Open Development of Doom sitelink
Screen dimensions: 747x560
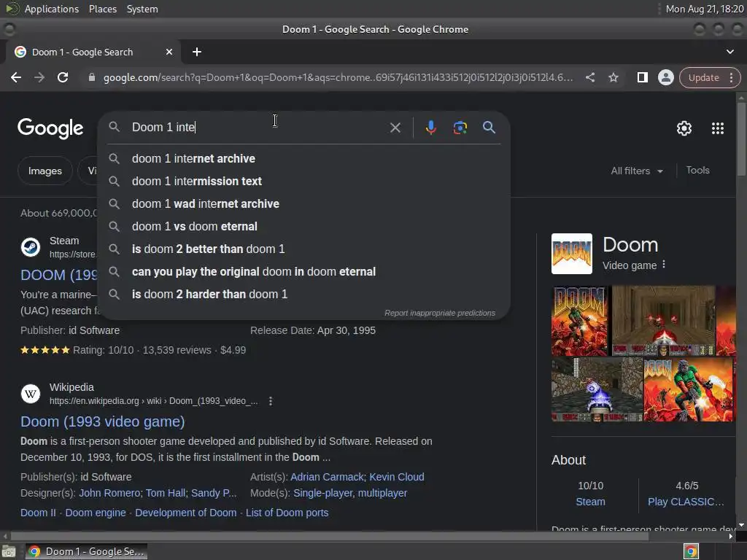tap(186, 513)
